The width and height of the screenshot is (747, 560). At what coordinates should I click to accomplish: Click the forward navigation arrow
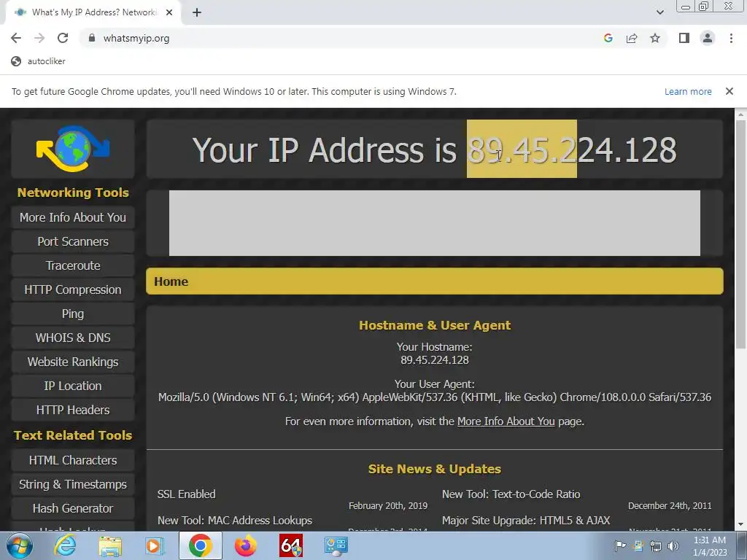[39, 38]
